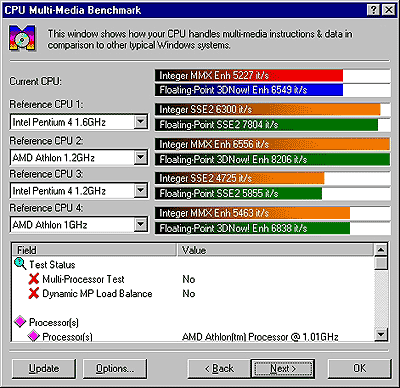400x388 pixels.
Task: Open the Reference CPU 2 dropdown arrow
Action: point(141,157)
